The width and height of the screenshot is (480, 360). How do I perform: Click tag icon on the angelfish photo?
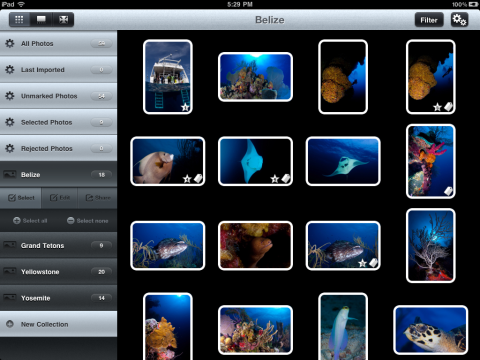tap(198, 179)
